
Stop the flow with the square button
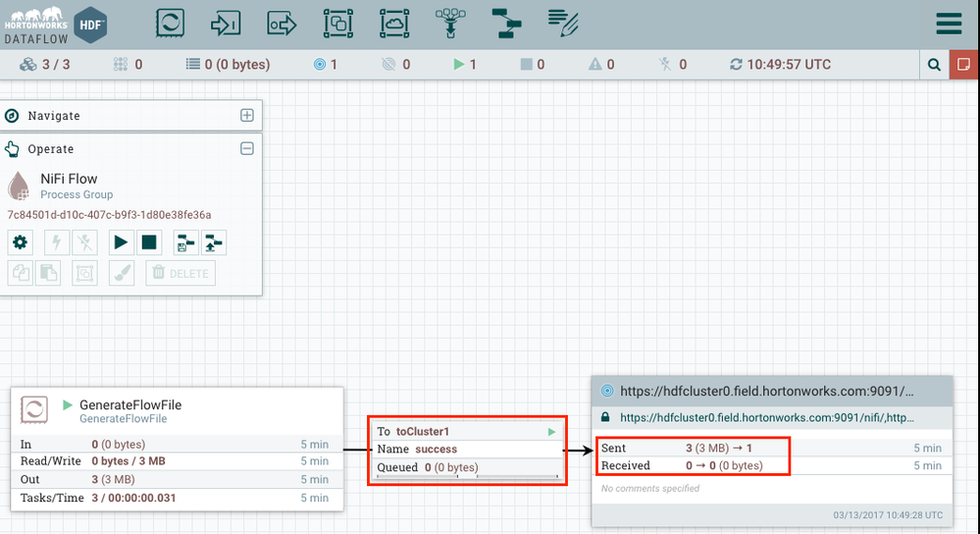tap(149, 242)
